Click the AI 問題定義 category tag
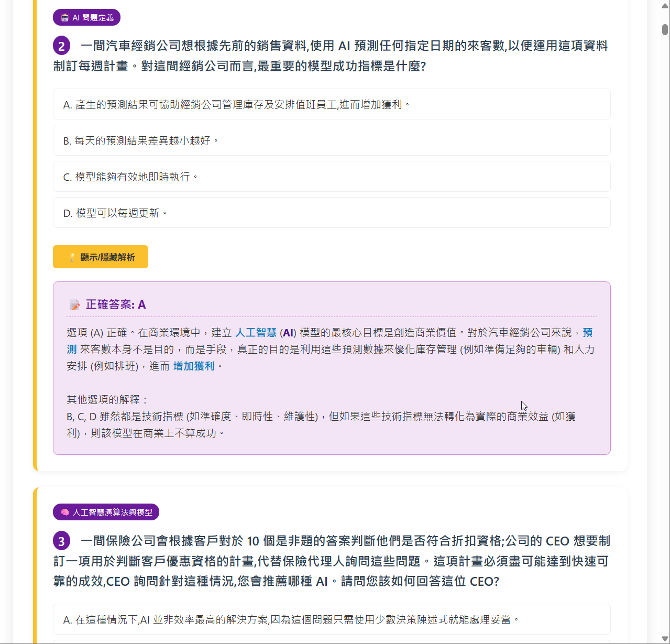Image resolution: width=670 pixels, height=644 pixels. (x=86, y=17)
